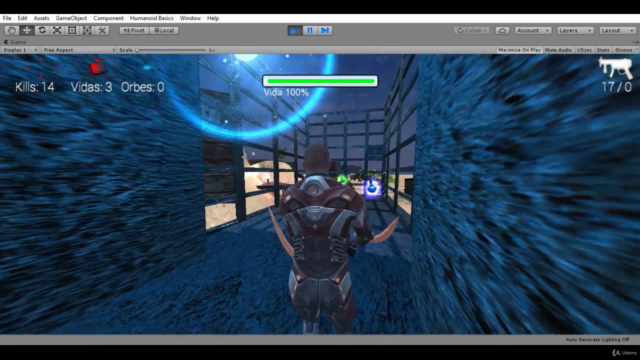The height and width of the screenshot is (360, 640).
Task: Open Unity cloud services panel
Action: point(502,31)
